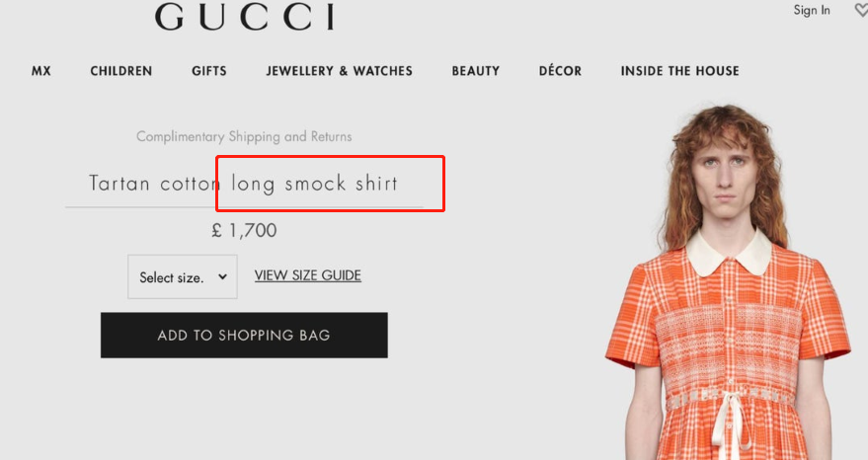The height and width of the screenshot is (460, 868).
Task: Open the wishlist heart icon
Action: [861, 10]
